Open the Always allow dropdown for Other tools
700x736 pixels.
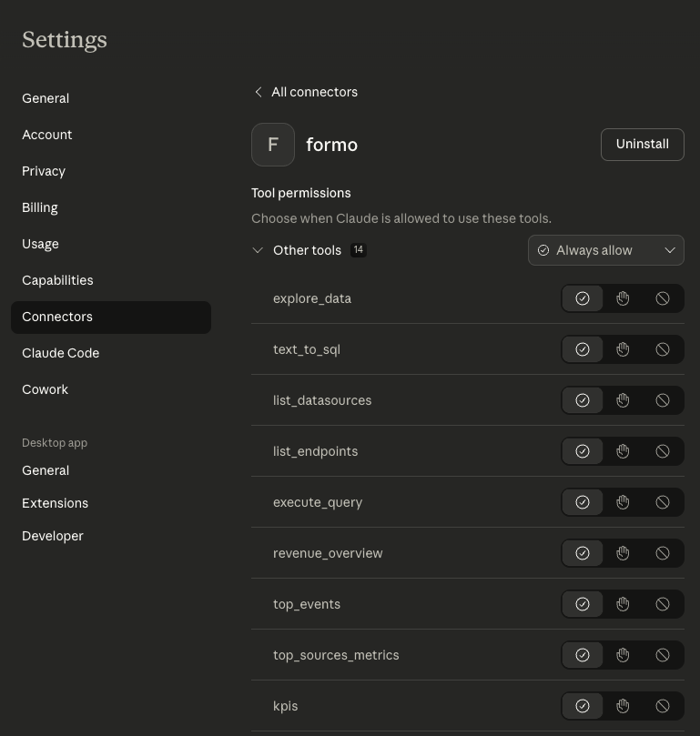(605, 249)
